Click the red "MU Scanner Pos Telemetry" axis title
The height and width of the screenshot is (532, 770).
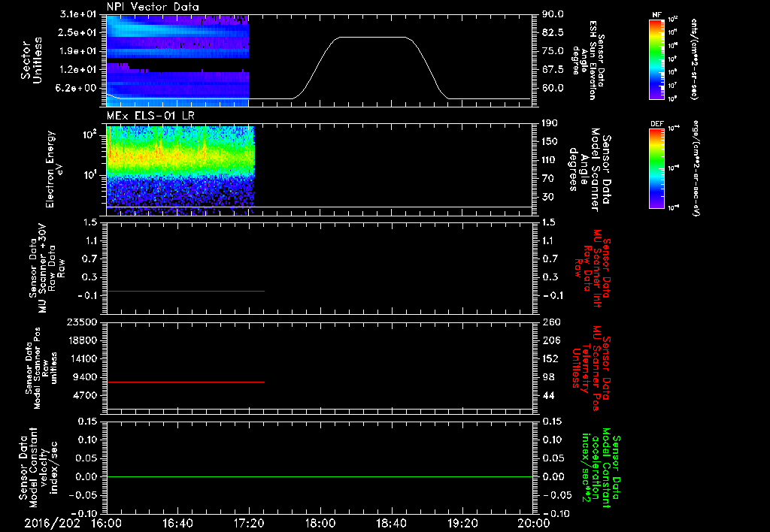[x=591, y=369]
